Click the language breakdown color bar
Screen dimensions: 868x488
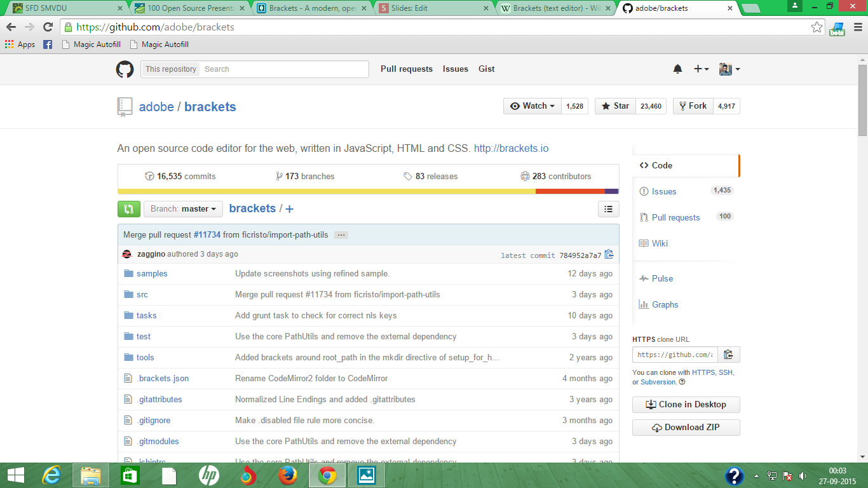point(368,191)
